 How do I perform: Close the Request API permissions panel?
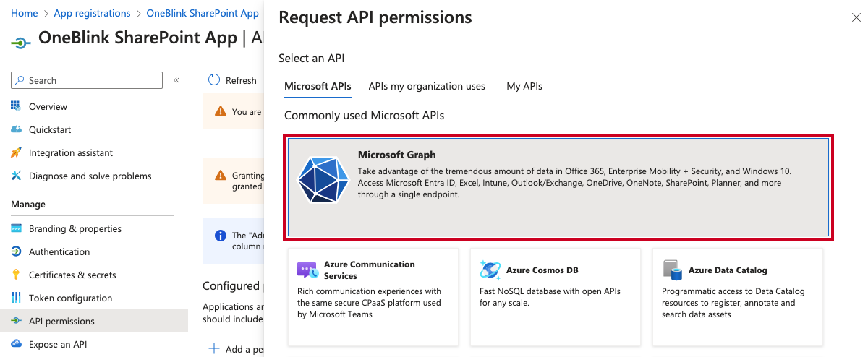coord(856,18)
